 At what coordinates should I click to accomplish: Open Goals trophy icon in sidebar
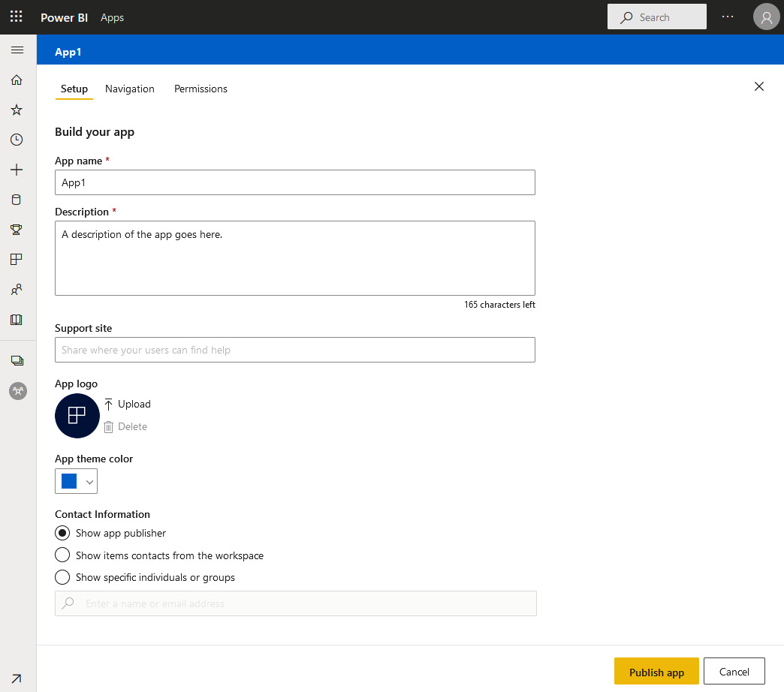point(17,230)
